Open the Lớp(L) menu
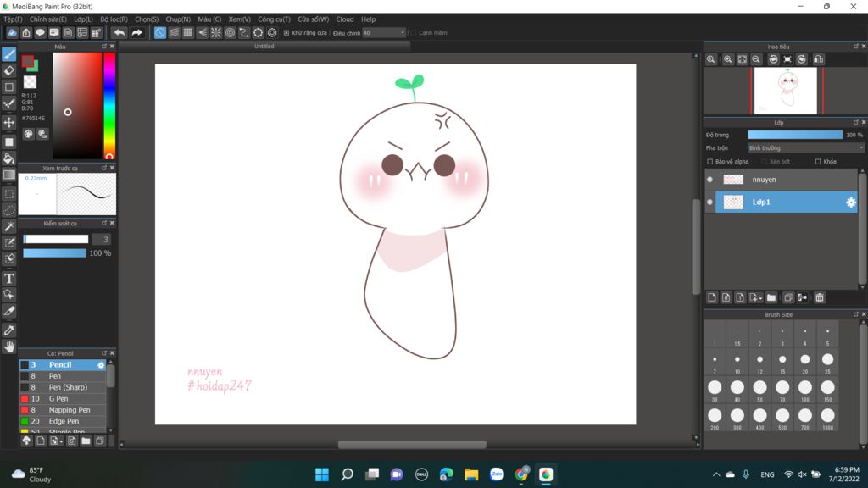 pyautogui.click(x=84, y=19)
